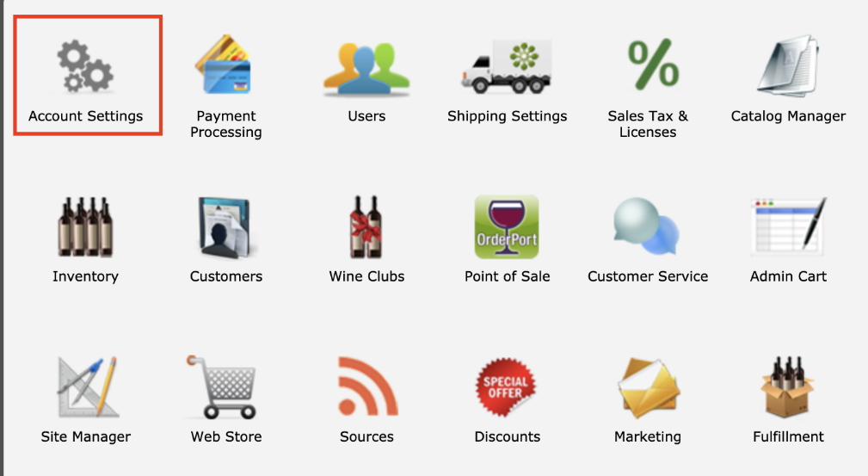The height and width of the screenshot is (476, 868).
Task: Open the Web Store shopping cart icon
Action: click(223, 386)
